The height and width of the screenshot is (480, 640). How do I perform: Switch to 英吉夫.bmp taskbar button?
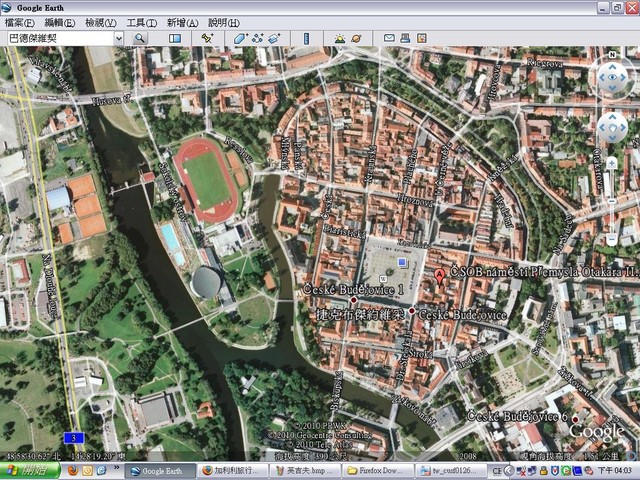point(304,471)
